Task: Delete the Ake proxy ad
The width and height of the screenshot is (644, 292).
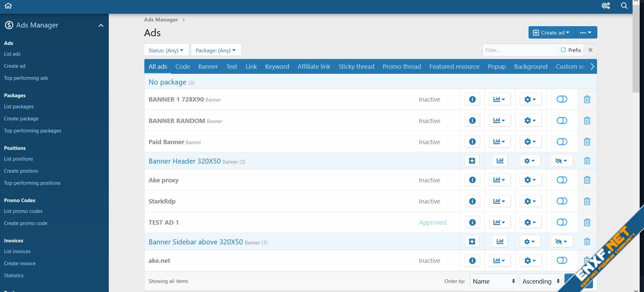Action: 587,180
